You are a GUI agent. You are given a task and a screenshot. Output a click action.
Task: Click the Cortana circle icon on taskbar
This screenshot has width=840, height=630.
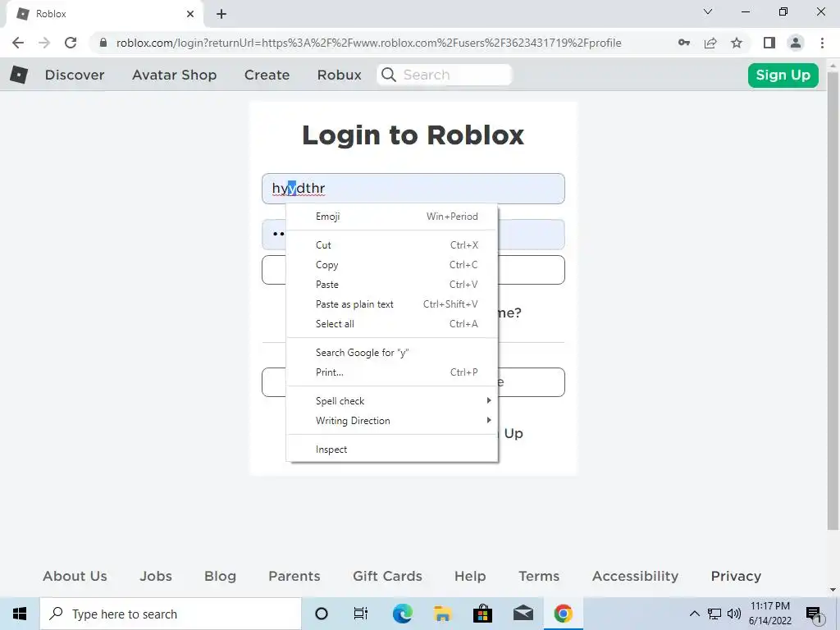click(x=322, y=614)
